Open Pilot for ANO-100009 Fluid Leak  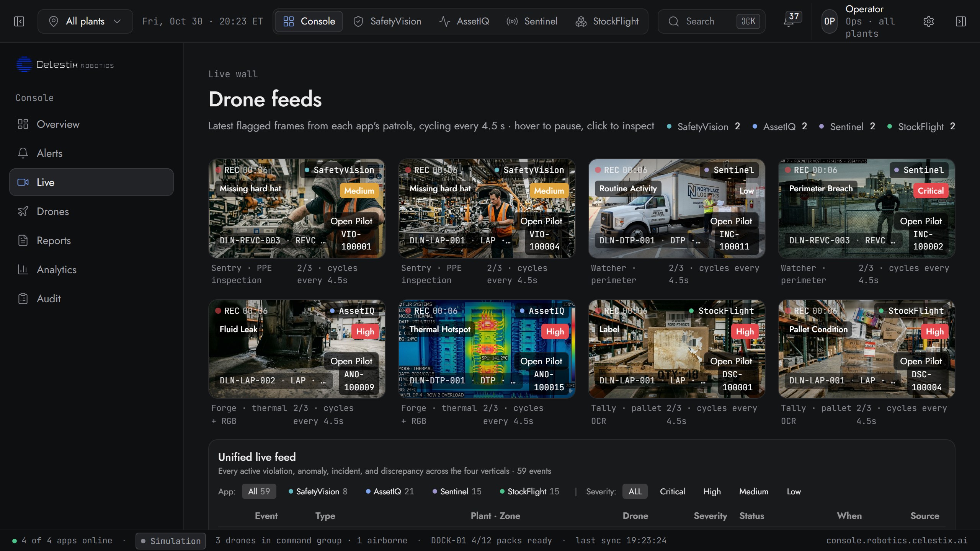(351, 361)
